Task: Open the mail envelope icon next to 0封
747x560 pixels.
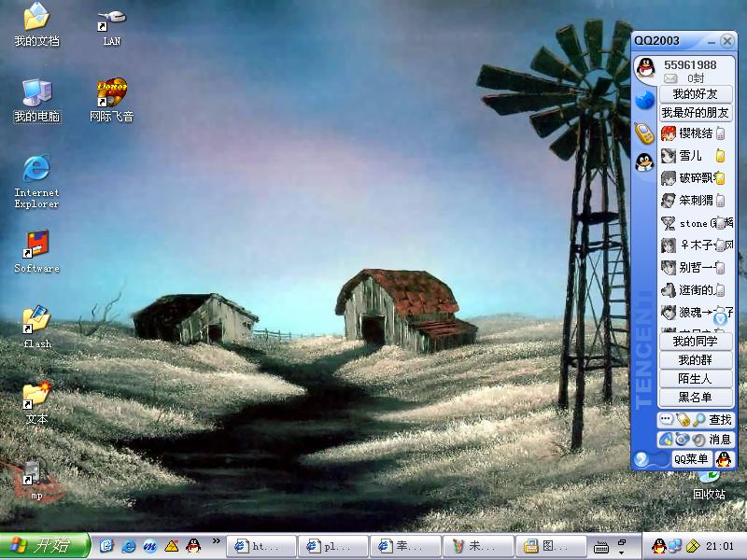Action: [x=670, y=78]
